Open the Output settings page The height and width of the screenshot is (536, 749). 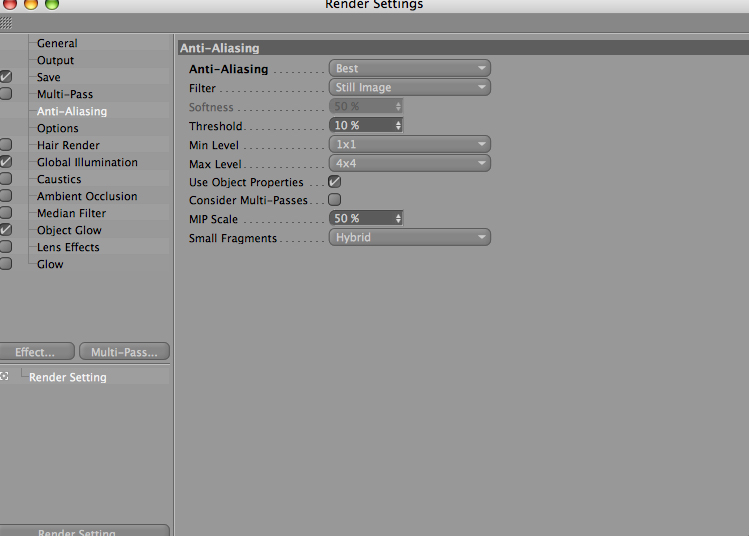[55, 60]
